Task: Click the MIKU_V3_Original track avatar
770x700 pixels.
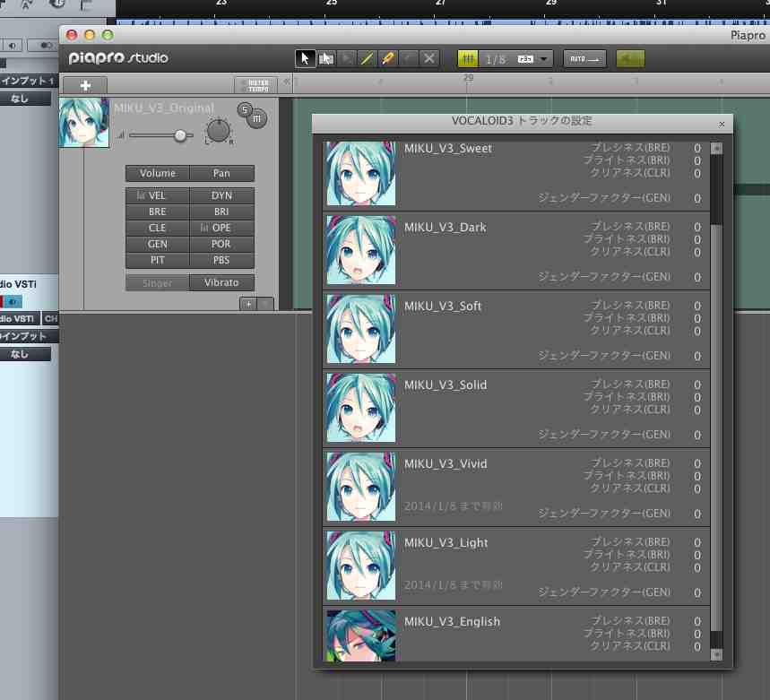Action: [x=84, y=123]
